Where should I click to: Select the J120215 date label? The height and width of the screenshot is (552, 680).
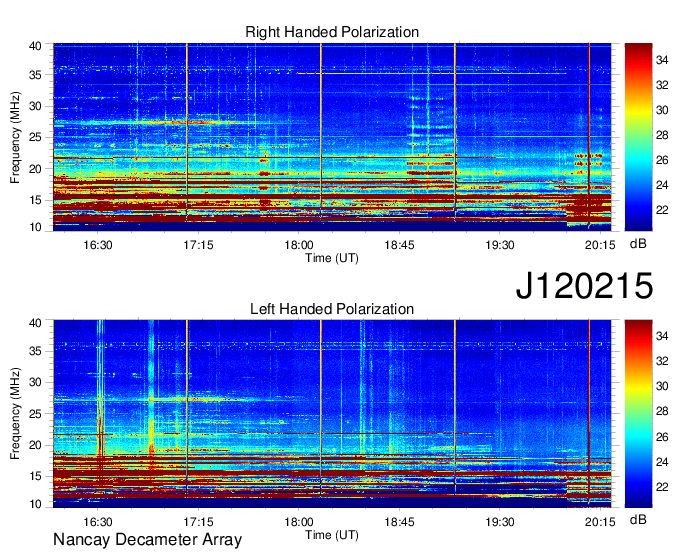[584, 285]
